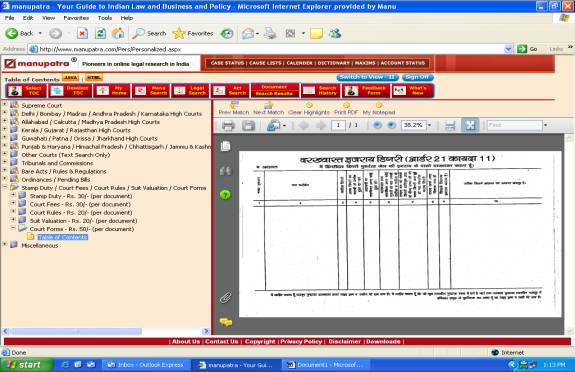Image resolution: width=575 pixels, height=372 pixels.
Task: Zoom out using PDF minus icon
Action: (x=377, y=125)
